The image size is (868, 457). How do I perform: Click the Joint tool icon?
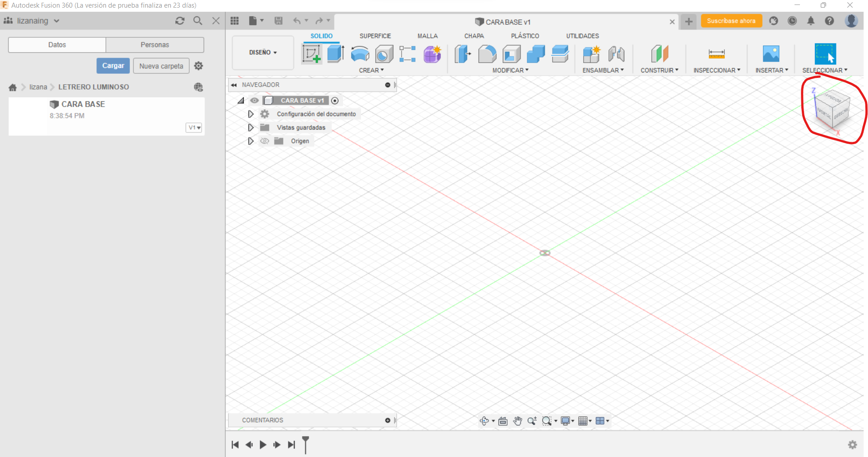click(616, 54)
